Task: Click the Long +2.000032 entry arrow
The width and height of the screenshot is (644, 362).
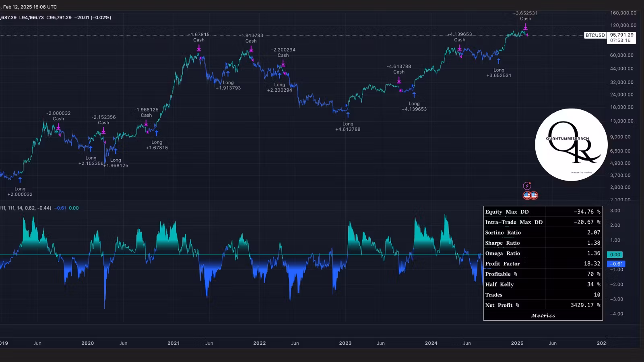Action: coord(20,180)
